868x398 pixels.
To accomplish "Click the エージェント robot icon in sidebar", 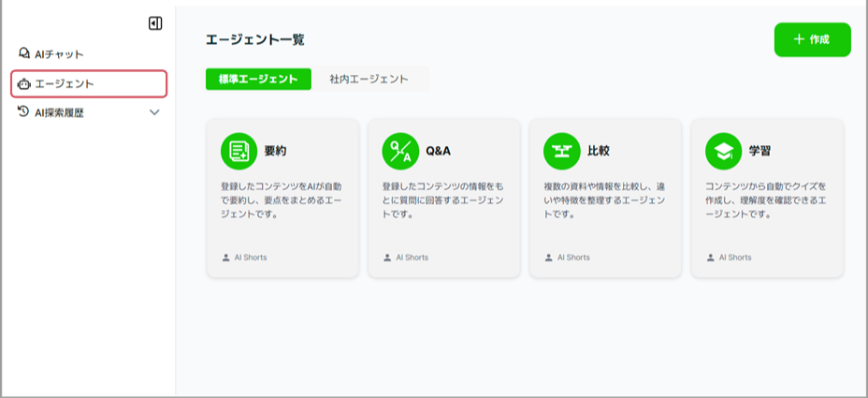I will (x=24, y=84).
